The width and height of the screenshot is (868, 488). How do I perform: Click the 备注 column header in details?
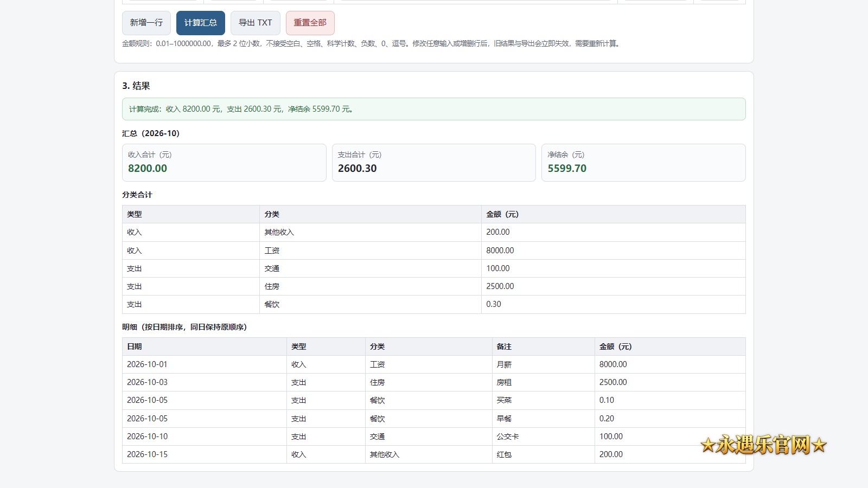pyautogui.click(x=544, y=346)
